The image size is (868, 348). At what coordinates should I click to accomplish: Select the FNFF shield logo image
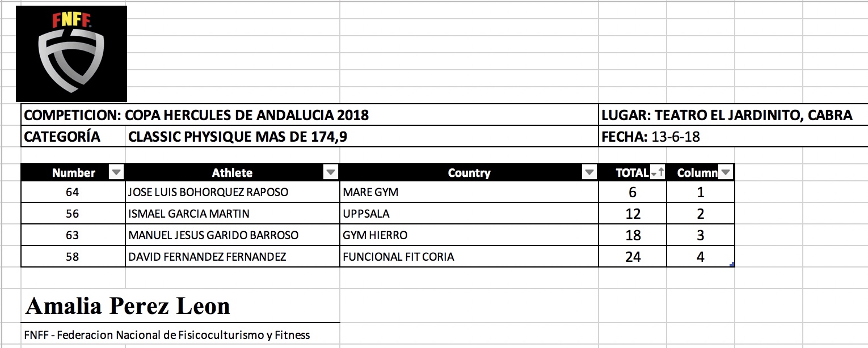pyautogui.click(x=71, y=54)
